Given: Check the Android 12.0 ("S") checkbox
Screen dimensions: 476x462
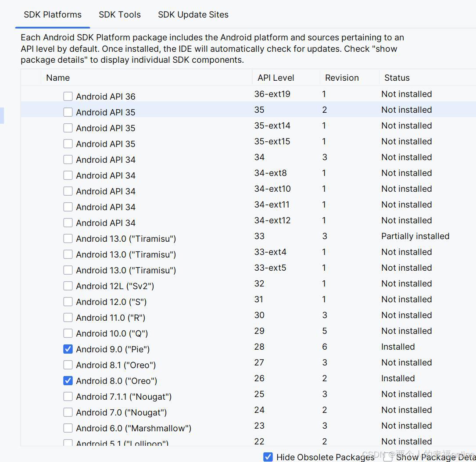Looking at the screenshot, I should tap(68, 301).
